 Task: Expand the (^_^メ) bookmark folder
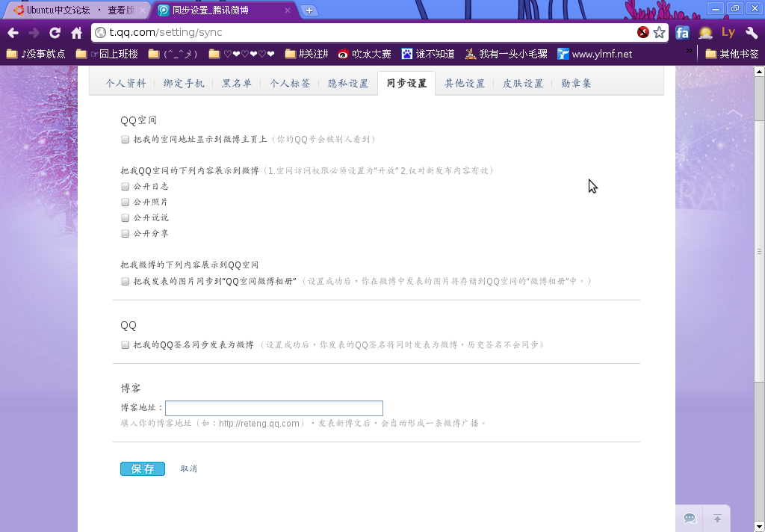173,54
